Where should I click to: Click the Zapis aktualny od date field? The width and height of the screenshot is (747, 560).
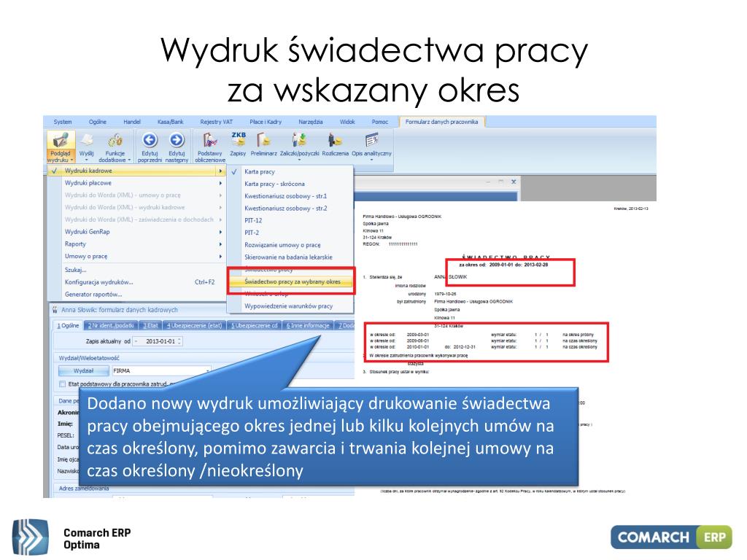pos(158,341)
